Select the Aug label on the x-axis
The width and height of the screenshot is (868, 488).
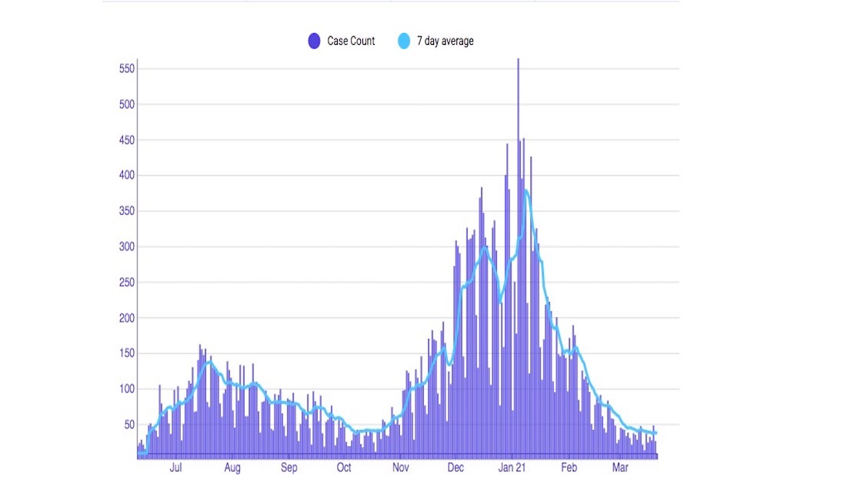(x=232, y=468)
